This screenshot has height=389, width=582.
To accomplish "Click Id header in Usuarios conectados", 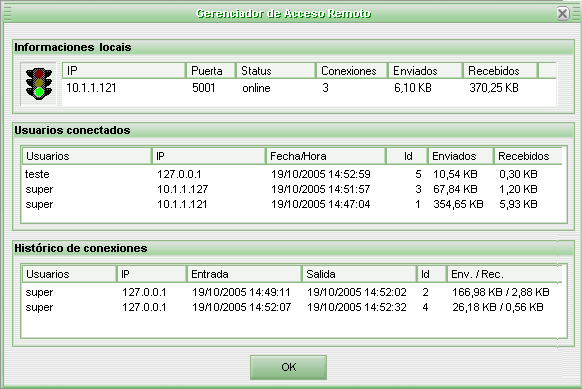I will click(407, 156).
